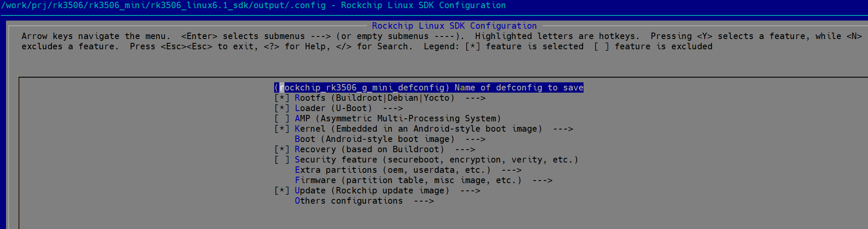Image resolution: width=868 pixels, height=229 pixels.
Task: Open Extra partitions (oem, userdata) submenu
Action: click(408, 170)
